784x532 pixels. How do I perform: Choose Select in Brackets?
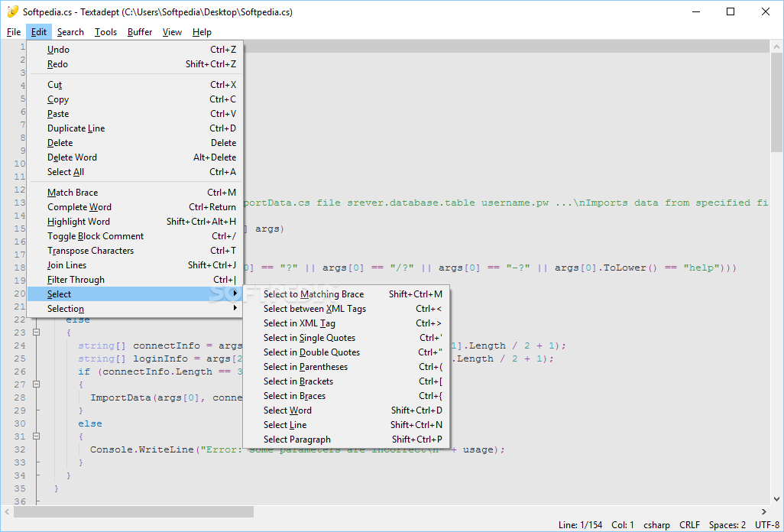(x=346, y=381)
